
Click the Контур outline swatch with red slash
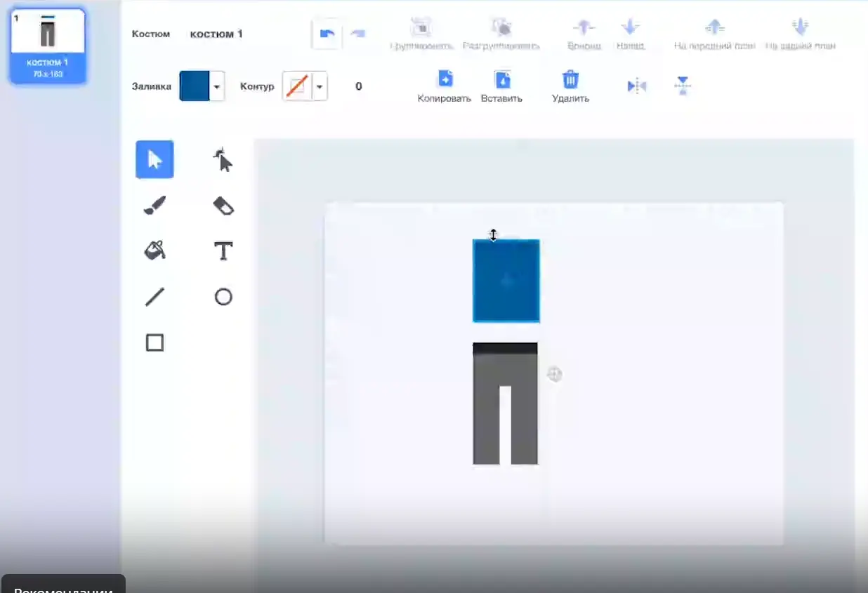click(297, 86)
